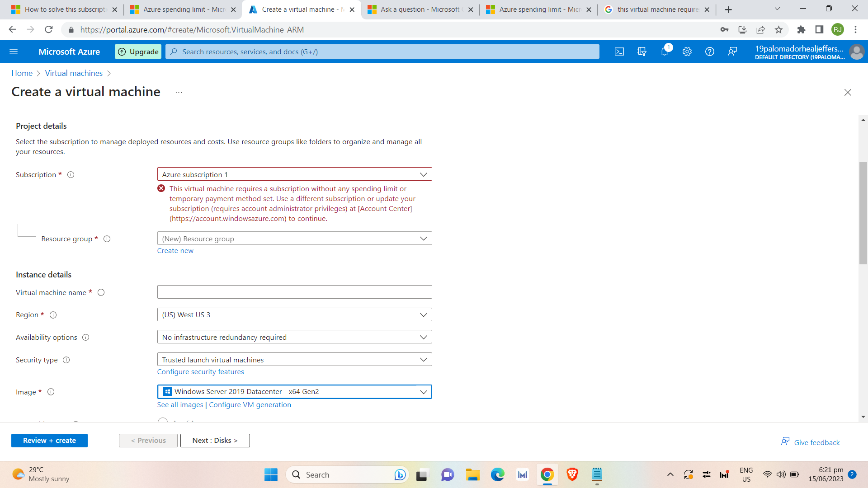The image size is (868, 488).
Task: Open the Chrome three-dot menu
Action: point(855,30)
